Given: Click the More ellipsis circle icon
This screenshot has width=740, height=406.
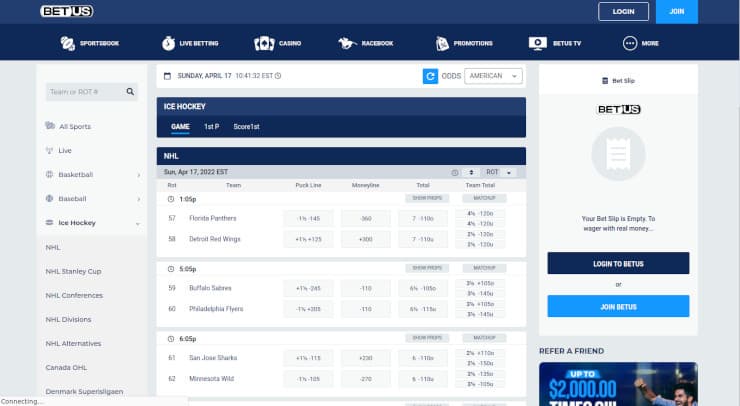Looking at the screenshot, I should [x=630, y=43].
